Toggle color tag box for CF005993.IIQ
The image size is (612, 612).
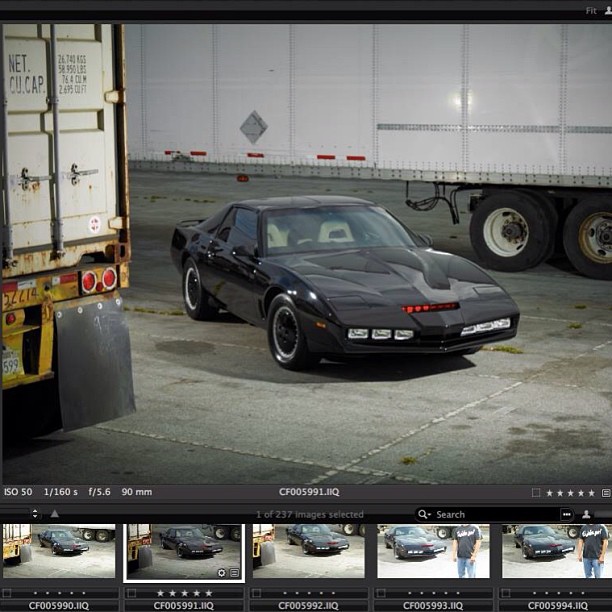pyautogui.click(x=381, y=593)
